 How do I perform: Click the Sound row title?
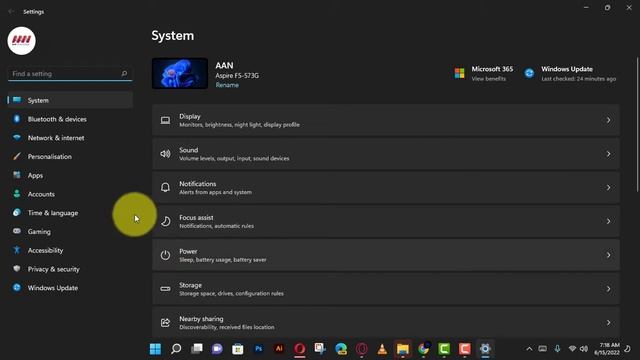[189, 150]
